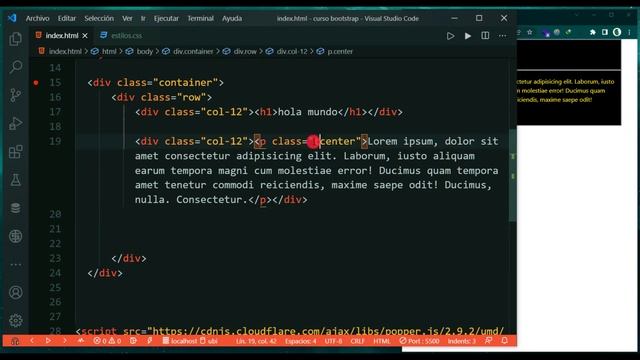Screen dimensions: 640x360
Task: Open the Chrome profile avatar
Action: coord(617,32)
